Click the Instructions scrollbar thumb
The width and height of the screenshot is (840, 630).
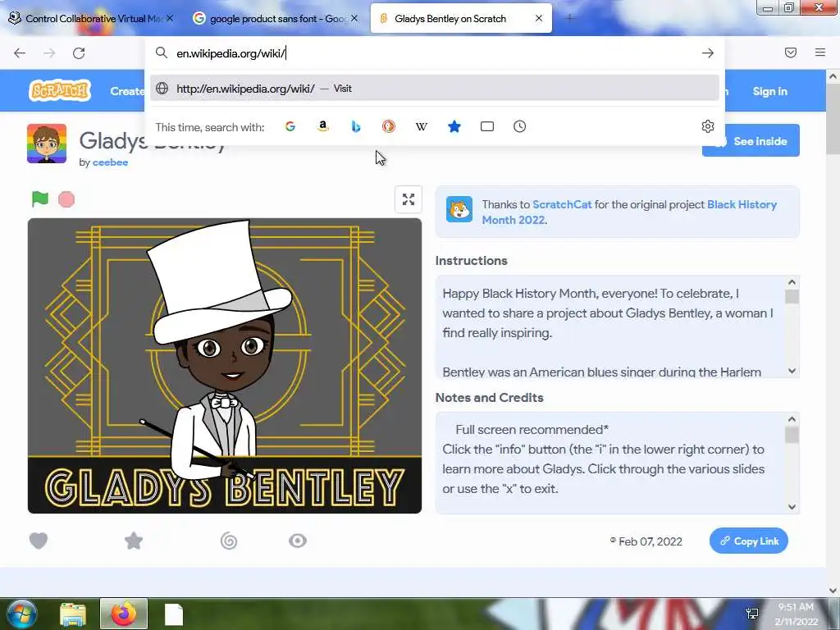pyautogui.click(x=792, y=296)
